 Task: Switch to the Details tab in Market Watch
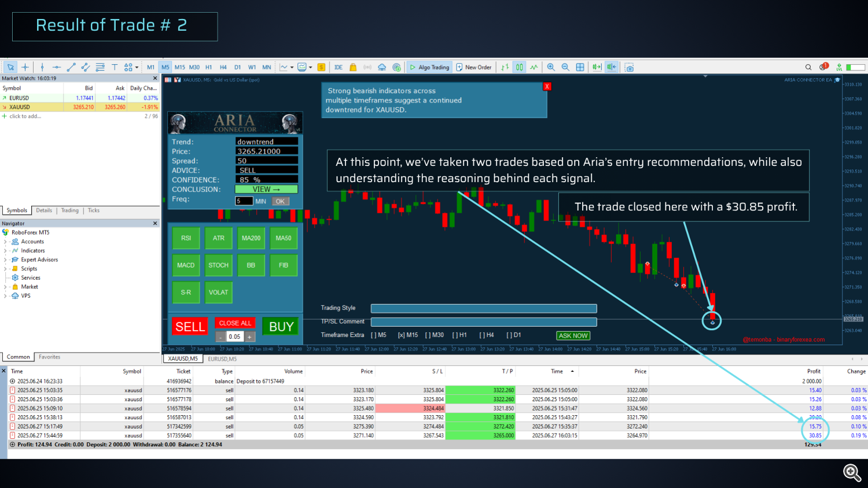pos(44,210)
